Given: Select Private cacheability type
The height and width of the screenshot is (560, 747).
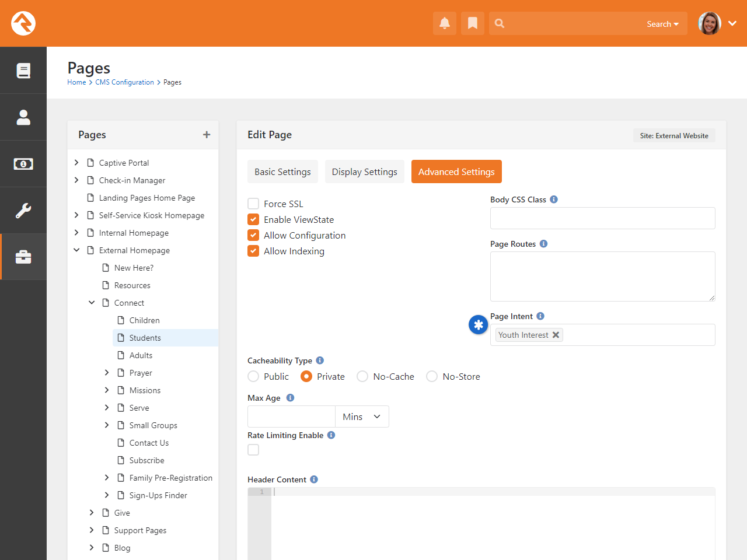Looking at the screenshot, I should 306,376.
